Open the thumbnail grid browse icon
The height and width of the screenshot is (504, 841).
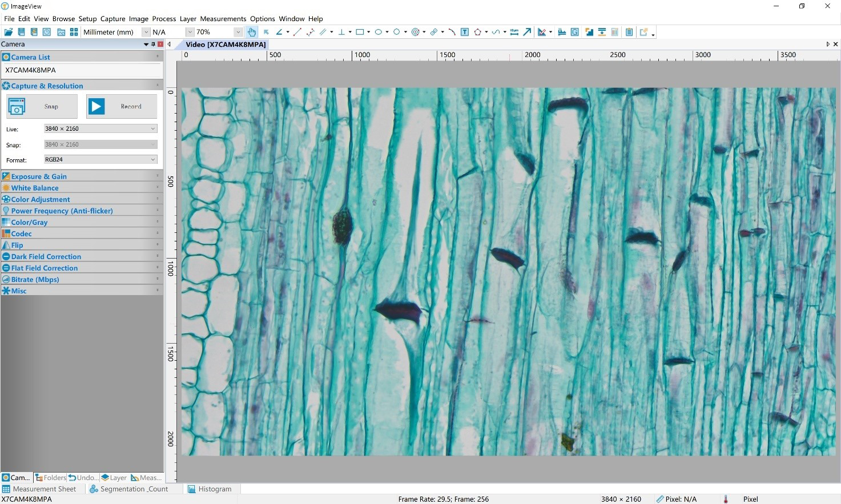click(x=74, y=33)
